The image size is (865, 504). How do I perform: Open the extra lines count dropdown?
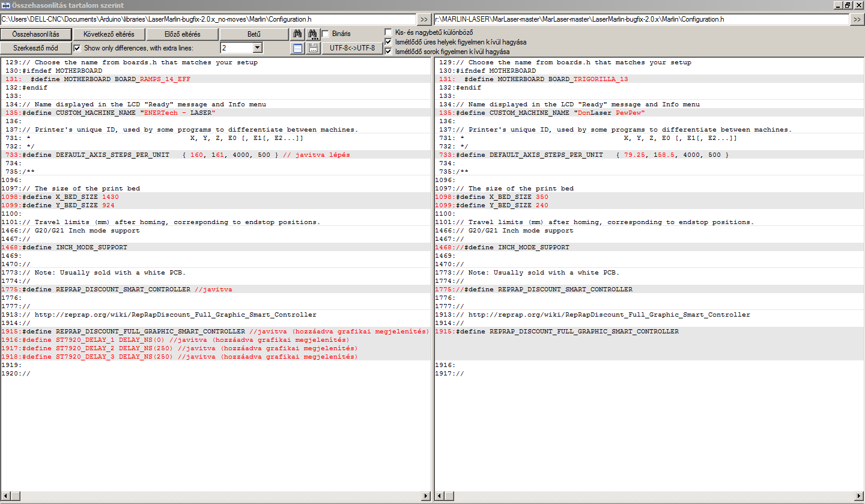point(258,47)
